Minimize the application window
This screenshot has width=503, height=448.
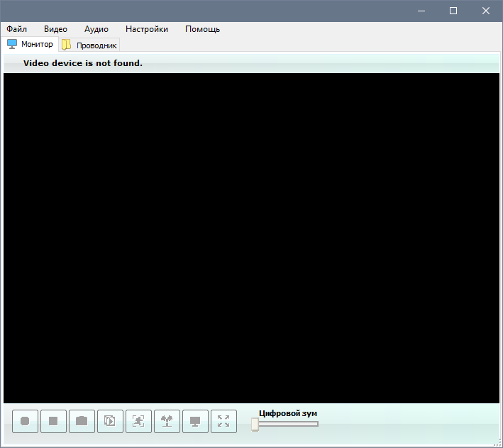[x=421, y=11]
